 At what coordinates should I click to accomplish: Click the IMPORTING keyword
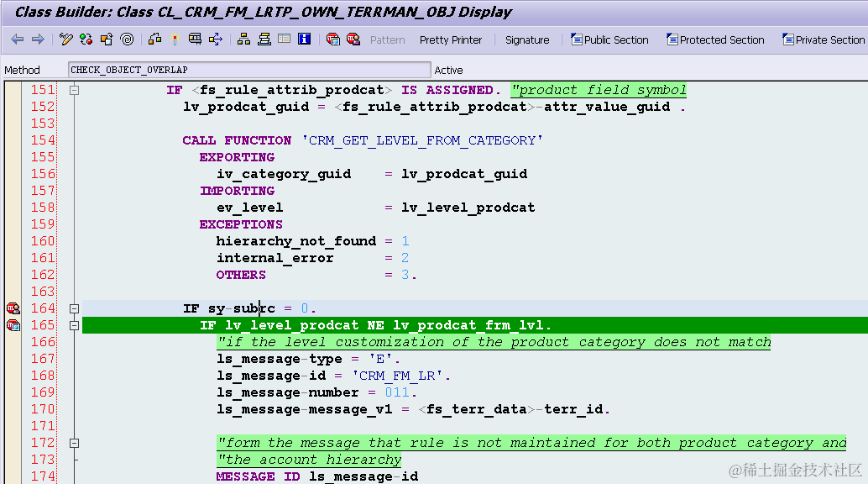coord(237,191)
